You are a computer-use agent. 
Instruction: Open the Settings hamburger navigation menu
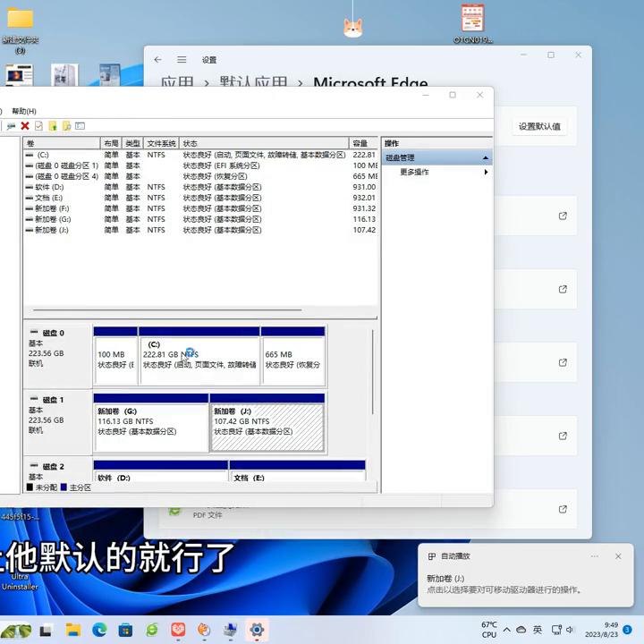click(182, 60)
